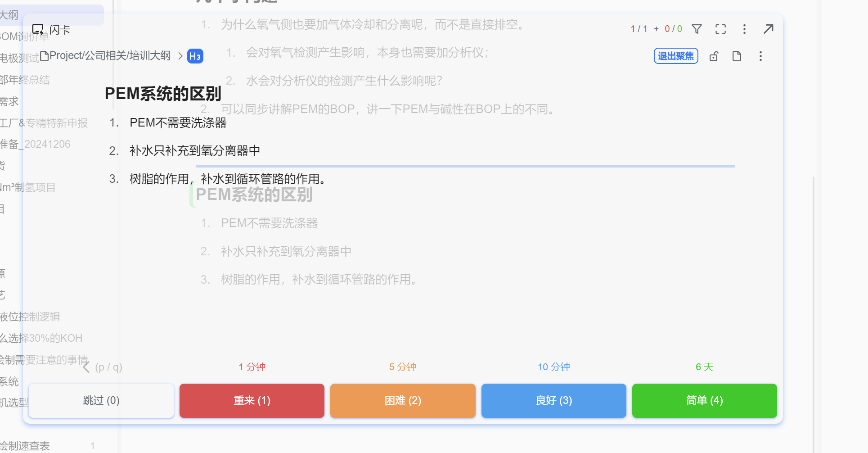Open the top-right three-dot menu
The image size is (868, 453).
point(745,29)
